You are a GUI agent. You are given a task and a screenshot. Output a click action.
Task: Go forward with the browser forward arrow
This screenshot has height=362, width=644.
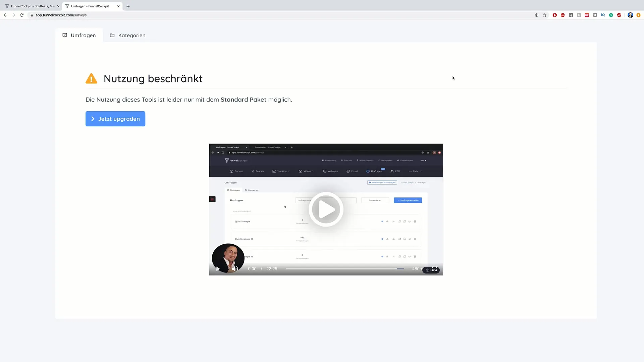click(13, 15)
